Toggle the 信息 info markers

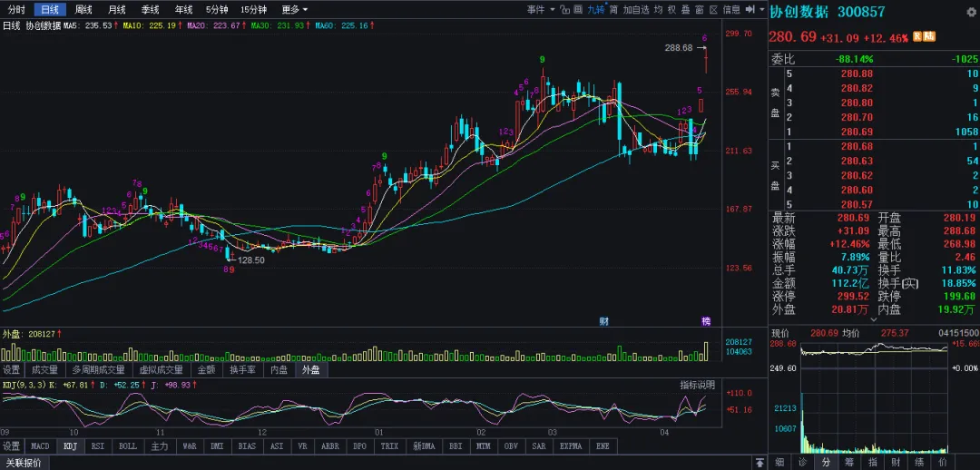click(731, 9)
